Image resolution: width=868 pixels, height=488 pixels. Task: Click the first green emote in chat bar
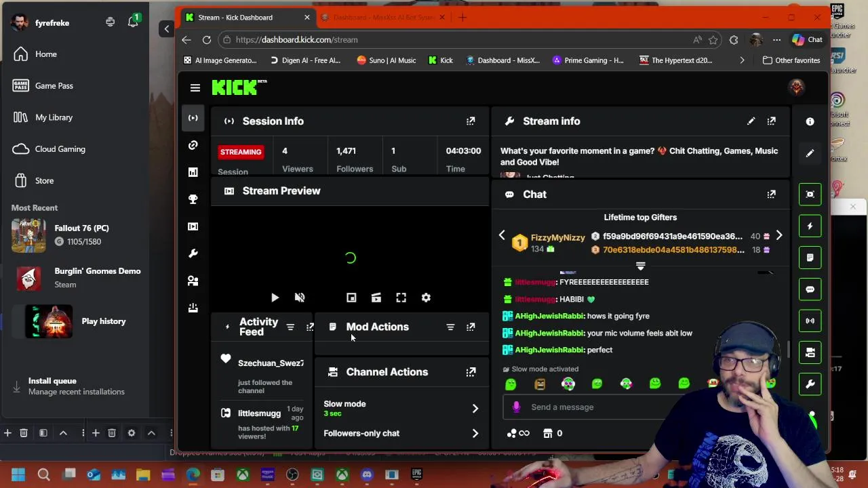click(511, 384)
